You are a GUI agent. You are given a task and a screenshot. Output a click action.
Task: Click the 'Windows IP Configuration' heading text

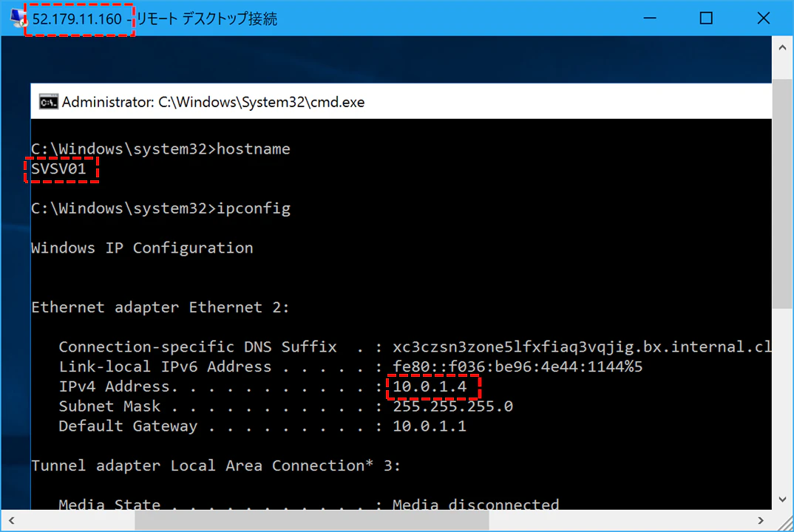click(x=142, y=248)
